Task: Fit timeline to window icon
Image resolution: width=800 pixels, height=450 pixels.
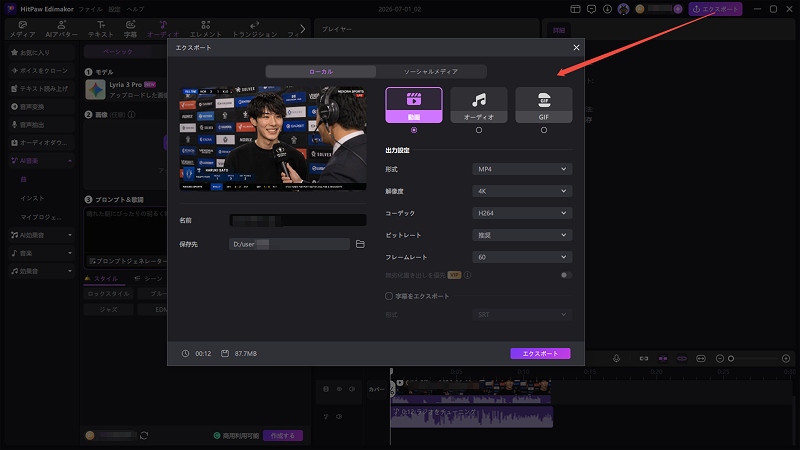Action: pos(701,359)
